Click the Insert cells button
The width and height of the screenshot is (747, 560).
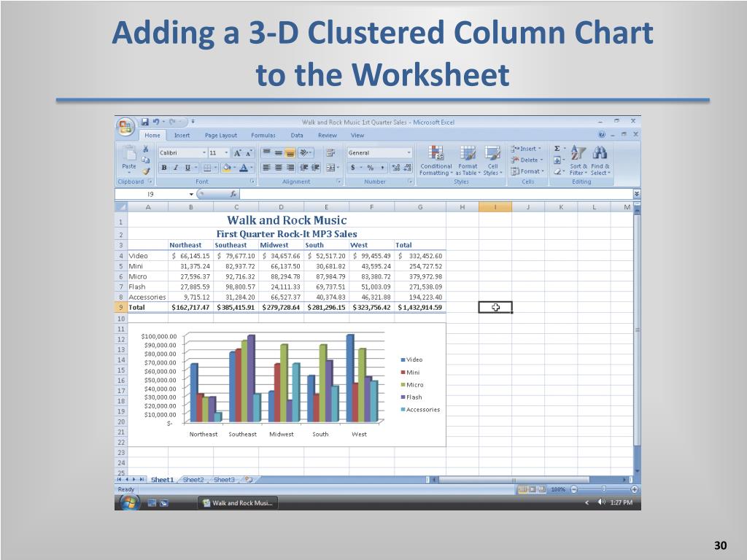point(526,149)
